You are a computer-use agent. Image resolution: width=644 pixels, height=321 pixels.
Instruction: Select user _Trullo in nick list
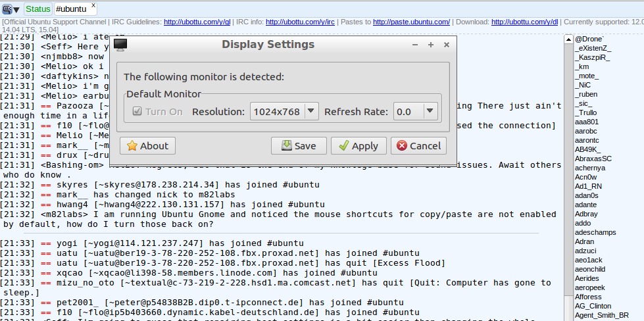coord(586,113)
